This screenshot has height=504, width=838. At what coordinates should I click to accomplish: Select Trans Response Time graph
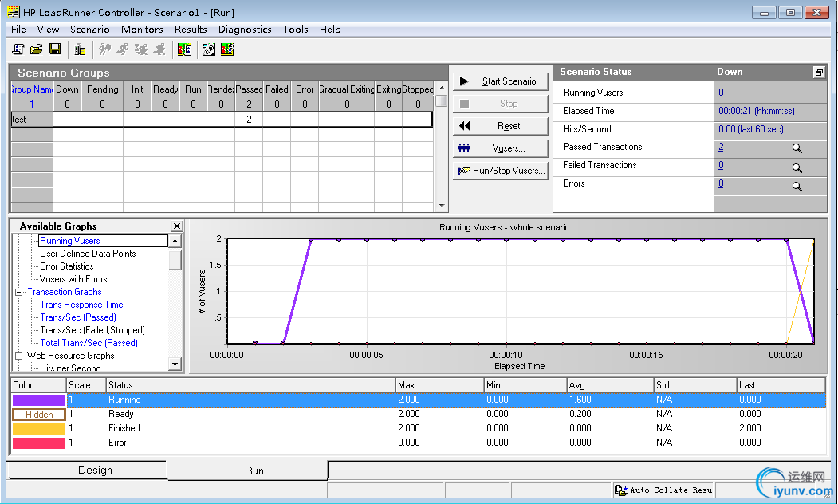(81, 305)
